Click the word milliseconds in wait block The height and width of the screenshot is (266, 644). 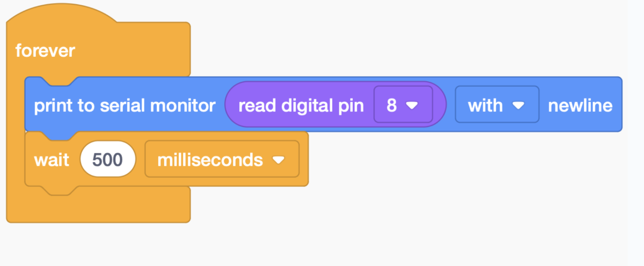click(210, 160)
